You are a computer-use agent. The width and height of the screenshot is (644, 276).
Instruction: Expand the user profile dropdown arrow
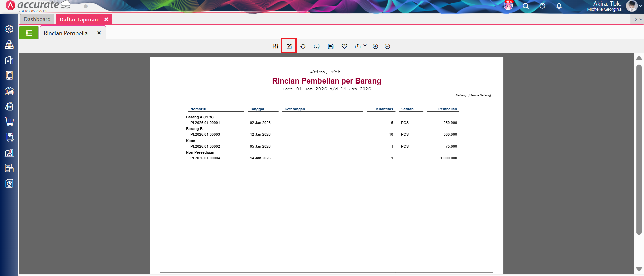click(x=640, y=6)
